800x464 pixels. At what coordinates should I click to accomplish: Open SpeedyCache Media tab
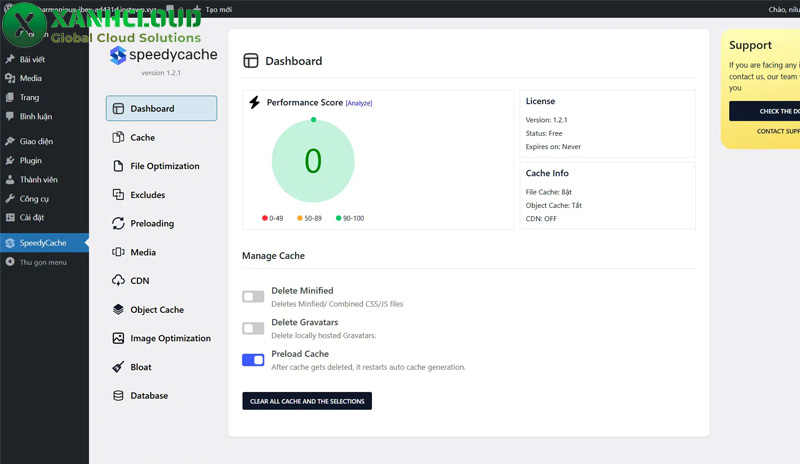pyautogui.click(x=161, y=252)
